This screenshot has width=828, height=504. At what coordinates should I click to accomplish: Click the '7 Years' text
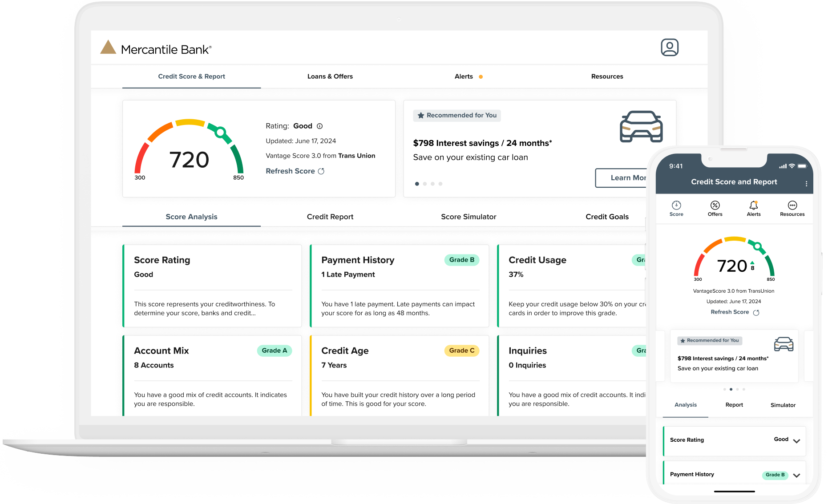(334, 365)
